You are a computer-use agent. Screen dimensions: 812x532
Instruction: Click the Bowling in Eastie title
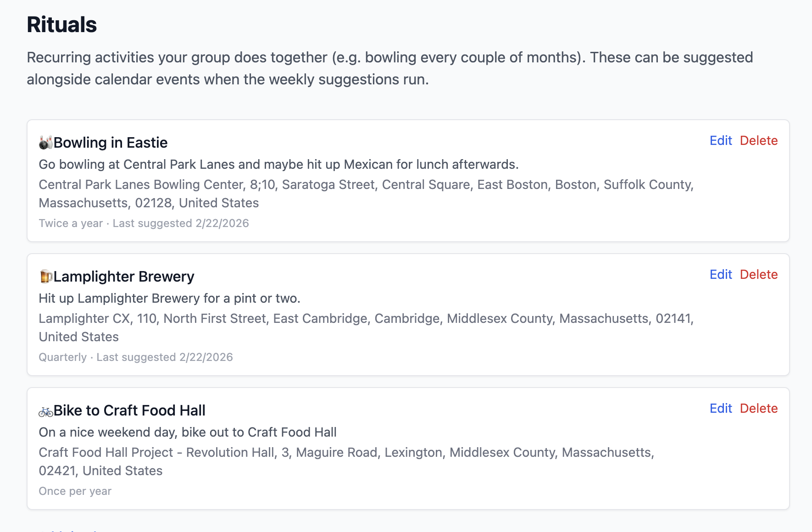(111, 143)
